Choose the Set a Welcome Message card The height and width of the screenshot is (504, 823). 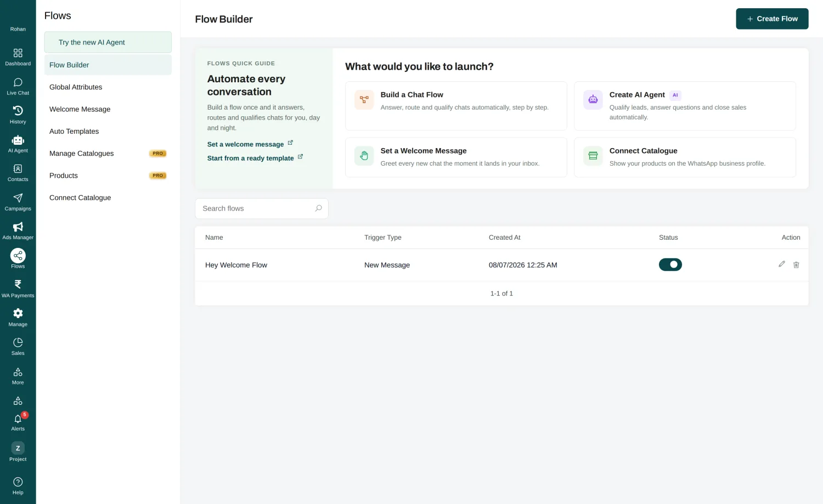455,157
